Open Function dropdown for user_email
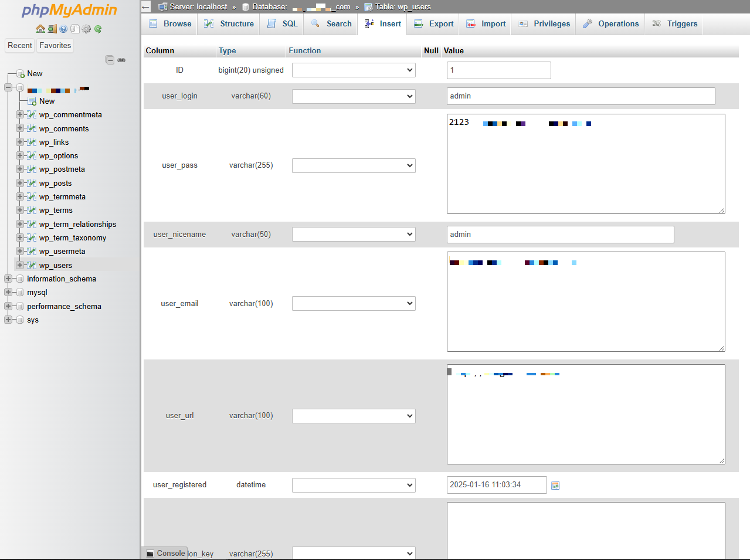This screenshot has height=560, width=750. point(354,304)
